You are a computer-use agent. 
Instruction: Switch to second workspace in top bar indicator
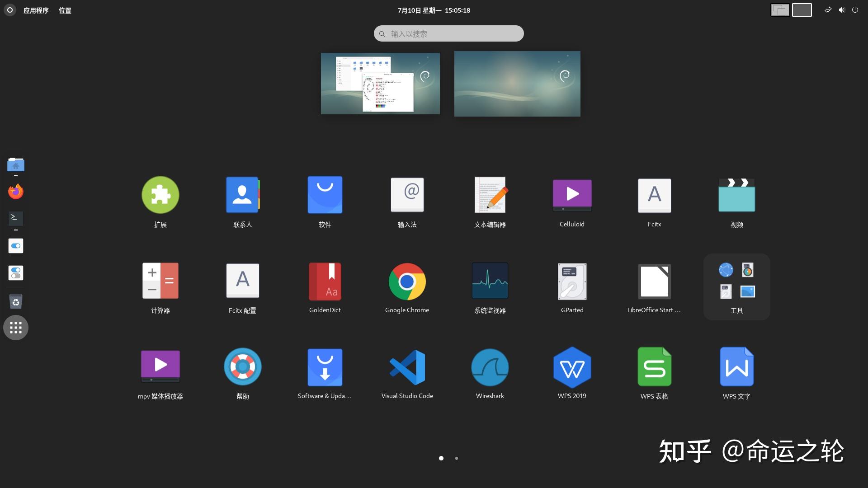tap(802, 10)
